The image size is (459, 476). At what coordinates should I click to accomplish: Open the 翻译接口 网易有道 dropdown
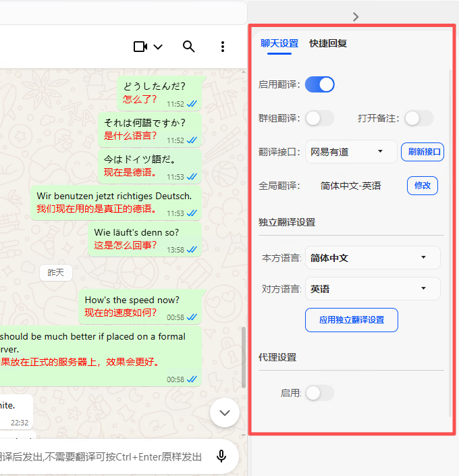point(351,152)
